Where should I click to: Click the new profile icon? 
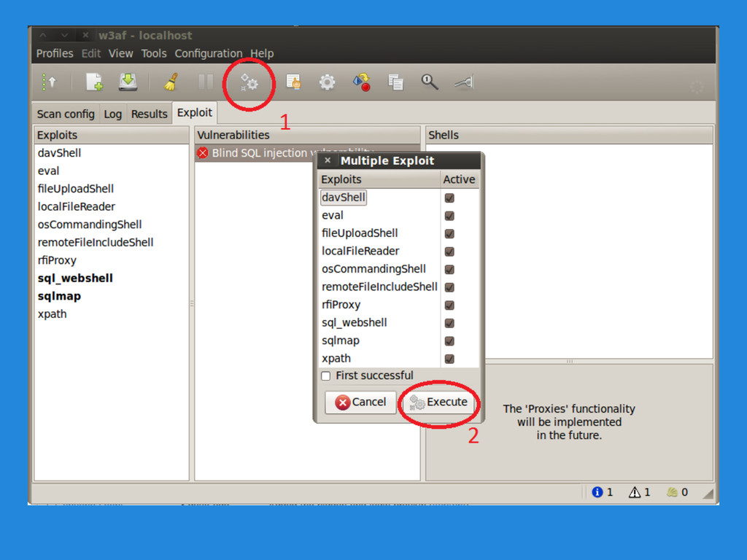click(x=94, y=82)
